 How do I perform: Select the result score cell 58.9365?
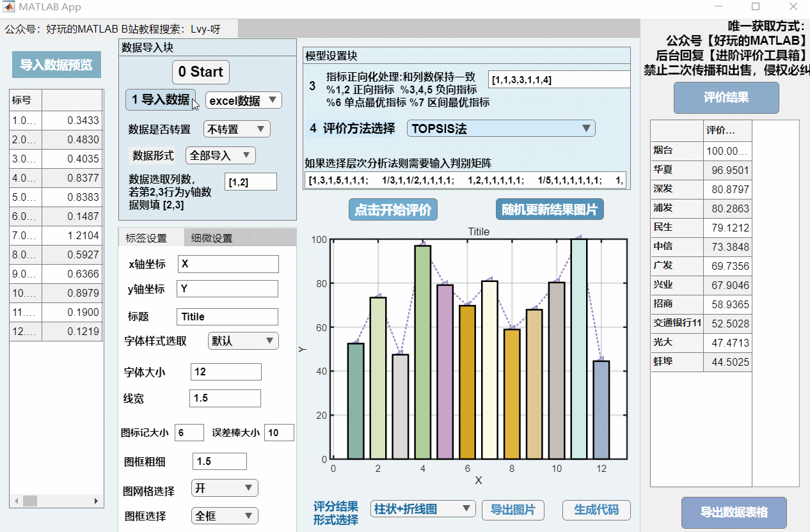[x=727, y=304]
